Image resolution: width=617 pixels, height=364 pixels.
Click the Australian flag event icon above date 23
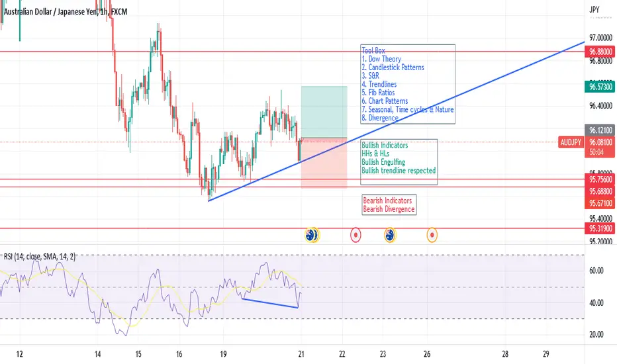coord(390,236)
